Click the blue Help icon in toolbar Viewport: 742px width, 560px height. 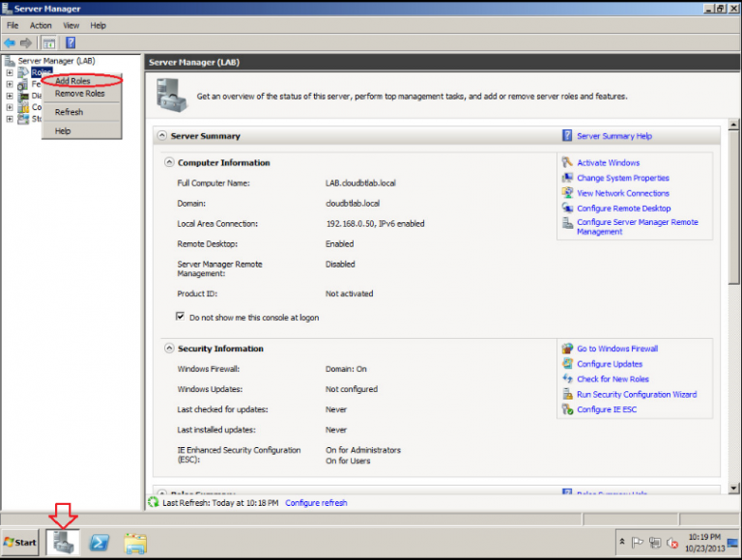pyautogui.click(x=71, y=43)
